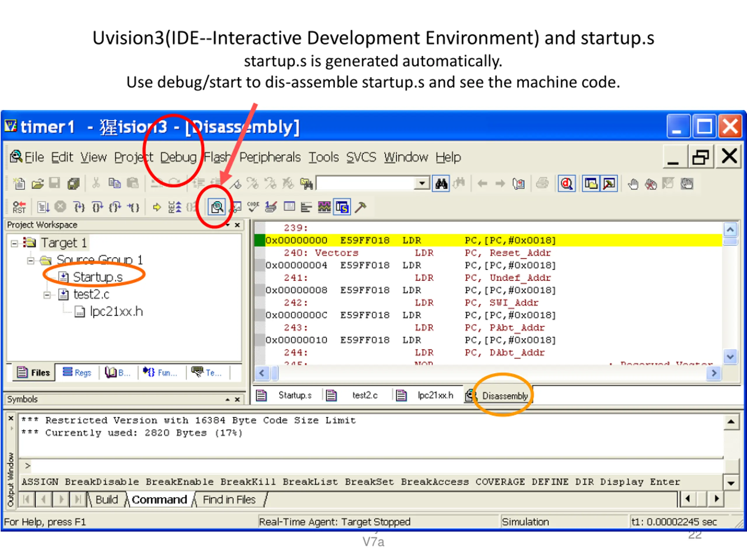Image resolution: width=747 pixels, height=560 pixels.
Task: Open the Peripherals menu
Action: [270, 157]
